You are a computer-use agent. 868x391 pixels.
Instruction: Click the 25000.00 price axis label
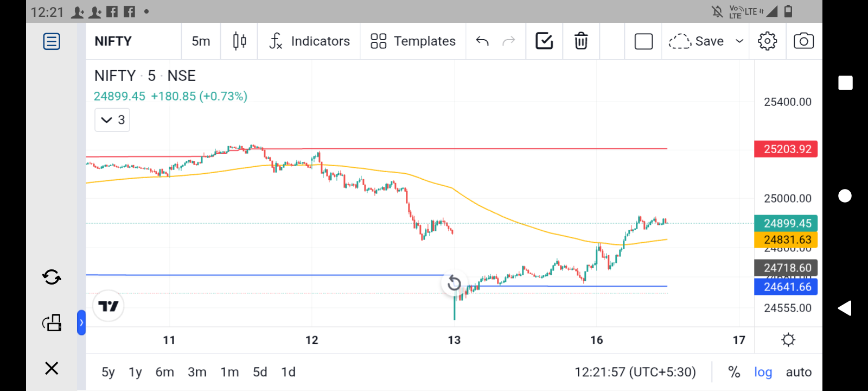tap(788, 199)
